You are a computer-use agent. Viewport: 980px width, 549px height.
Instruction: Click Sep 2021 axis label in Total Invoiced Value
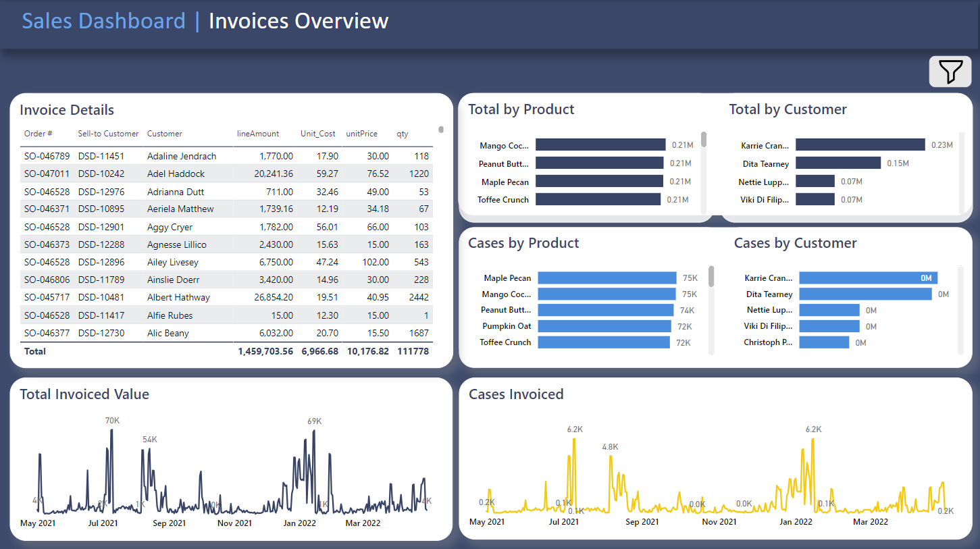(169, 523)
